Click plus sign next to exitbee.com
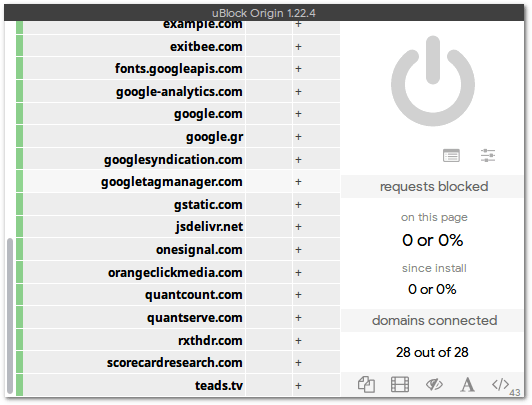Viewport: 532px width, 405px height. pos(298,46)
